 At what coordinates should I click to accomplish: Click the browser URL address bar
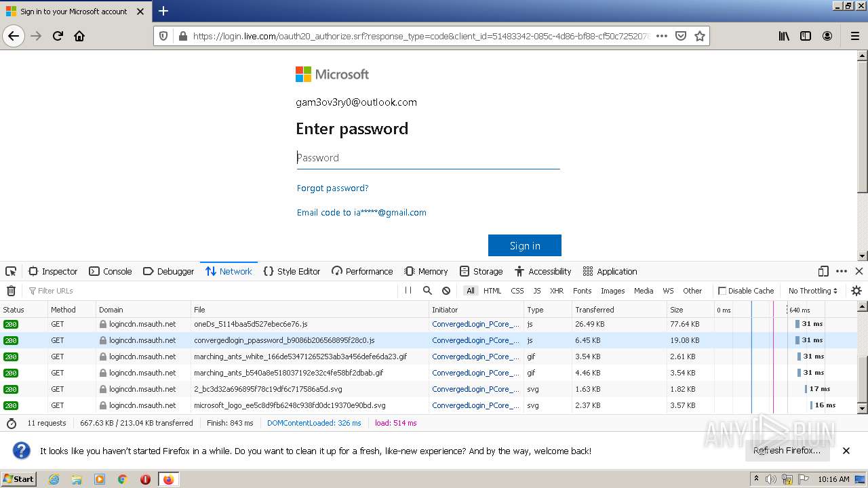(x=420, y=36)
